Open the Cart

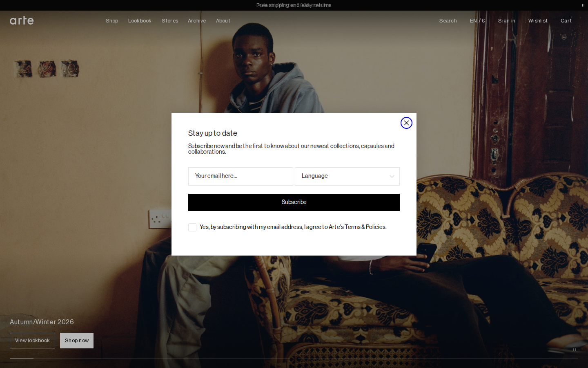point(566,21)
